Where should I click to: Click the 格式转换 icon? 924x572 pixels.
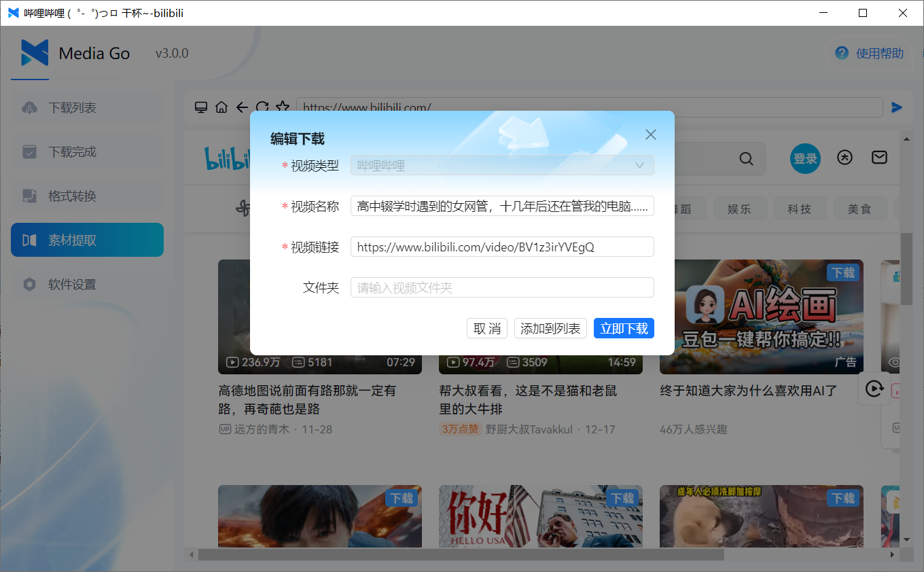pyautogui.click(x=29, y=196)
